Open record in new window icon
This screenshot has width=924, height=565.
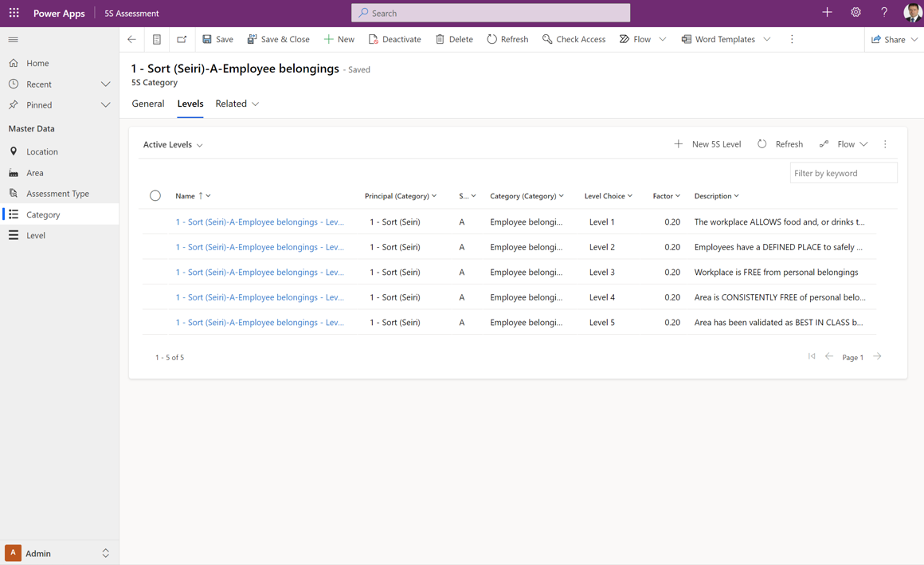click(182, 39)
